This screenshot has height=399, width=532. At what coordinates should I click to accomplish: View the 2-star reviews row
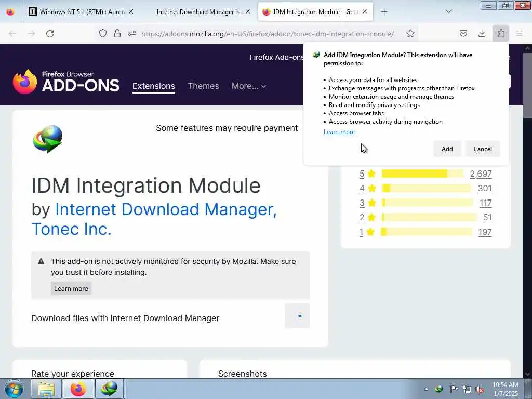point(425,218)
